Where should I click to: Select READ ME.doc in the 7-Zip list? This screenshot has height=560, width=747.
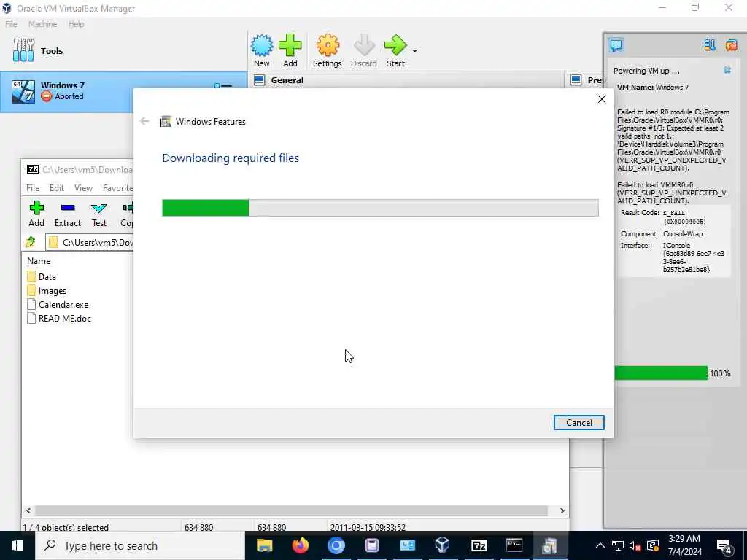tap(60, 318)
